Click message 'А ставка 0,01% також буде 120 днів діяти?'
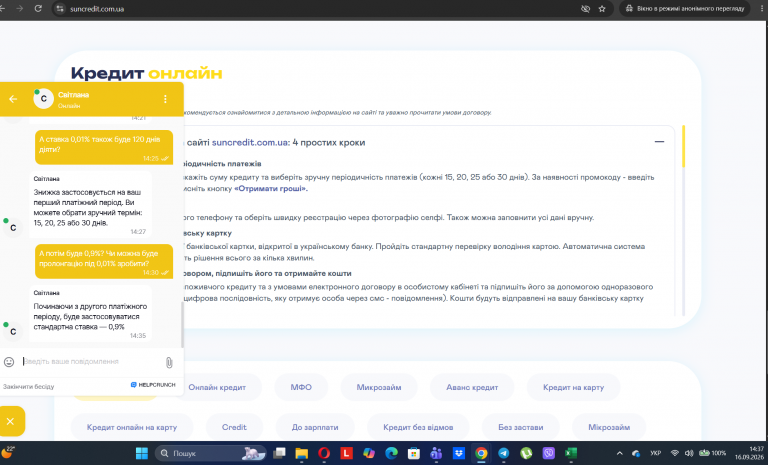The width and height of the screenshot is (768, 465). point(104,147)
